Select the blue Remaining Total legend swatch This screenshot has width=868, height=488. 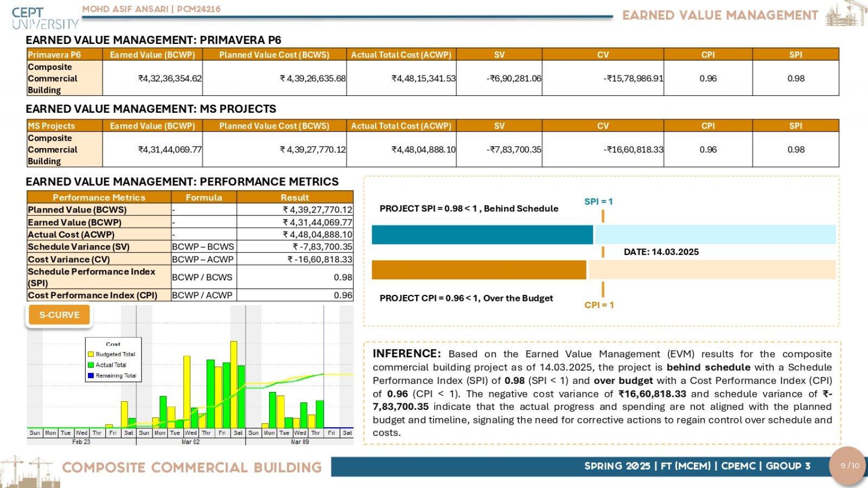click(x=91, y=375)
